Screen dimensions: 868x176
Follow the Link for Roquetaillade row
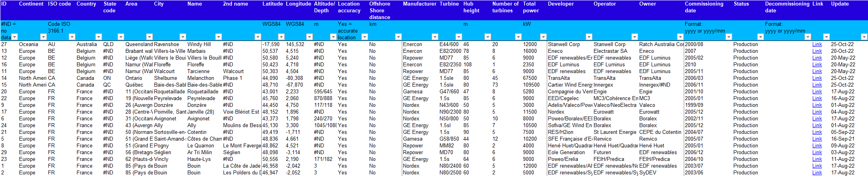(x=817, y=92)
